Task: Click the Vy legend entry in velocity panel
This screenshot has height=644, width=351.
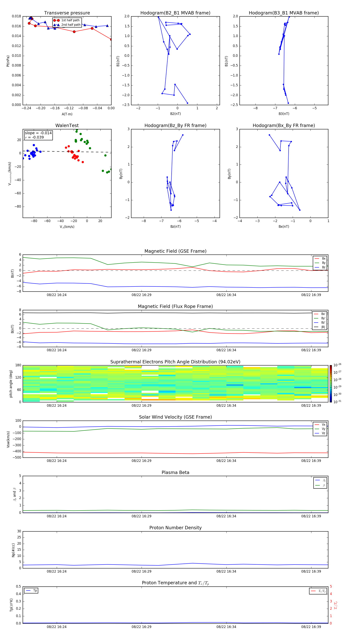Action: [x=320, y=429]
